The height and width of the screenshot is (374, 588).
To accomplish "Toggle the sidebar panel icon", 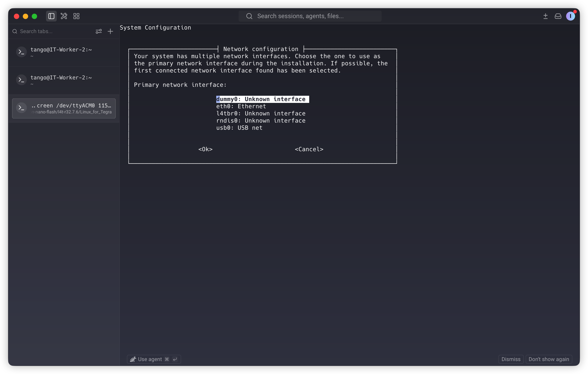I will pos(51,16).
